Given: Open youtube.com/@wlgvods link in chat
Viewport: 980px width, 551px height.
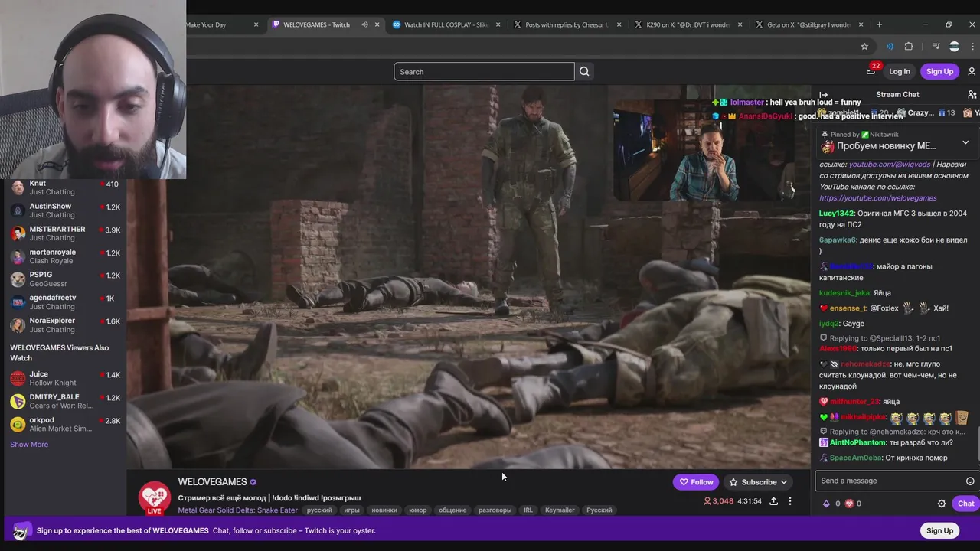Looking at the screenshot, I should coord(889,165).
